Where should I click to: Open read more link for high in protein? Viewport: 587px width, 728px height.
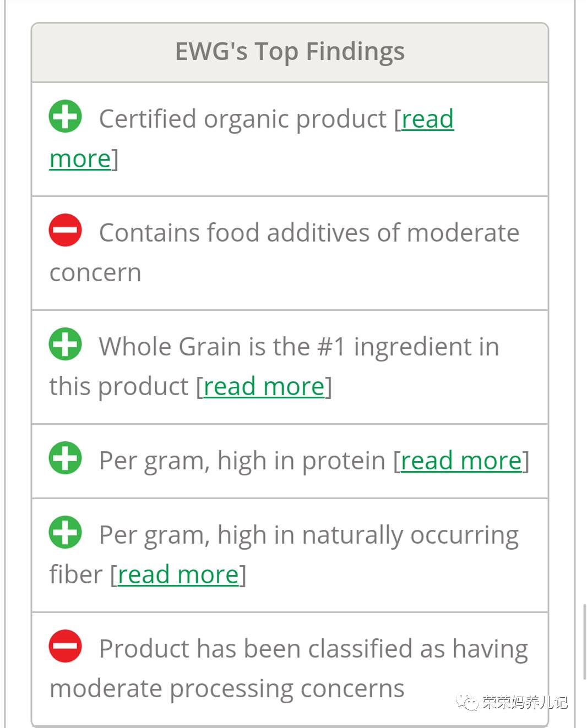tap(461, 461)
